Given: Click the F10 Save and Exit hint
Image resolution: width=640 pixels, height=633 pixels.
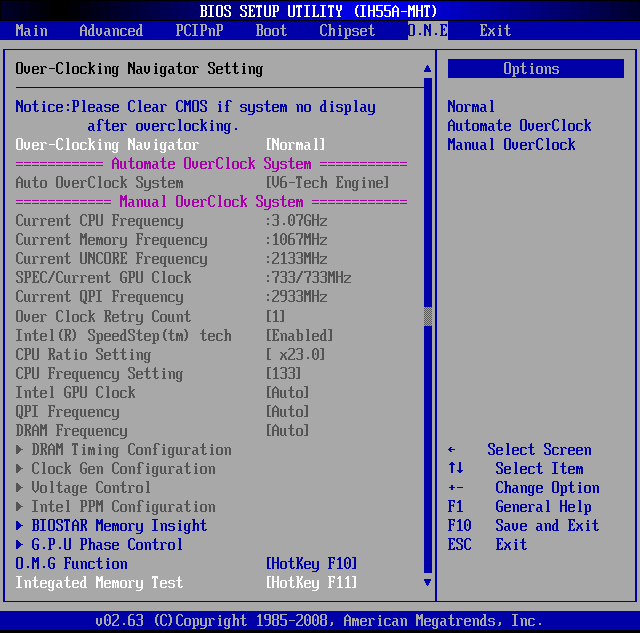Looking at the screenshot, I should pyautogui.click(x=523, y=526).
